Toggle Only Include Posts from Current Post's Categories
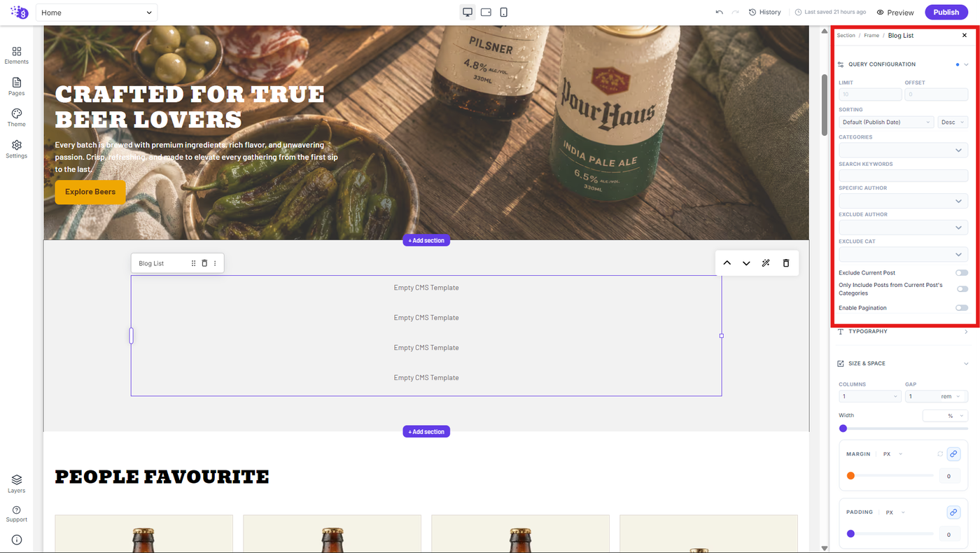The image size is (980, 553). (x=962, y=289)
